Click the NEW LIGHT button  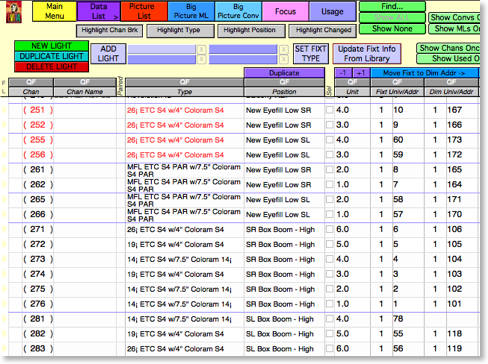click(x=51, y=46)
